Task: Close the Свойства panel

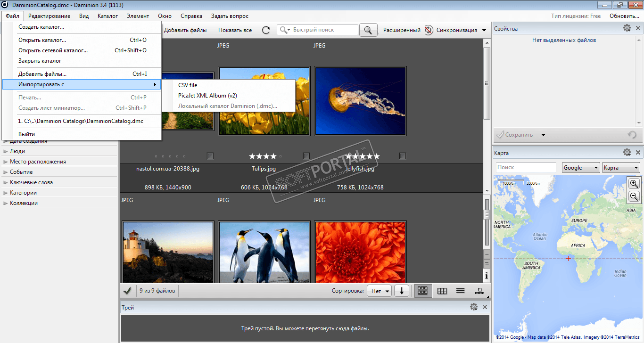Action: pyautogui.click(x=638, y=28)
